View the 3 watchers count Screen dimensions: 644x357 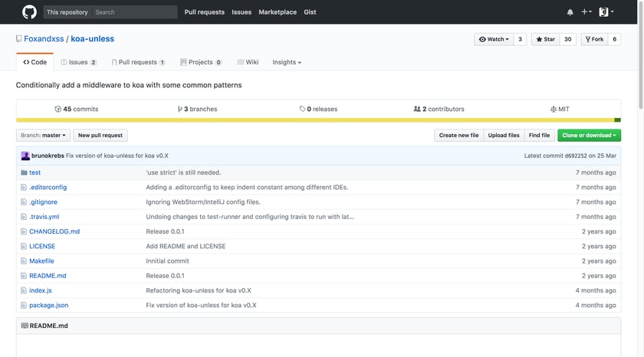coord(520,39)
